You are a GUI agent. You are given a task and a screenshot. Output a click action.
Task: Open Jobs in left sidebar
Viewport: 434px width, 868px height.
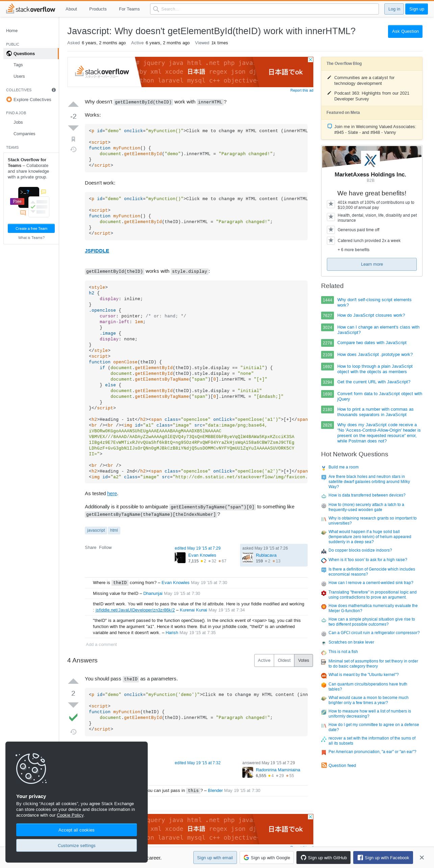18,122
